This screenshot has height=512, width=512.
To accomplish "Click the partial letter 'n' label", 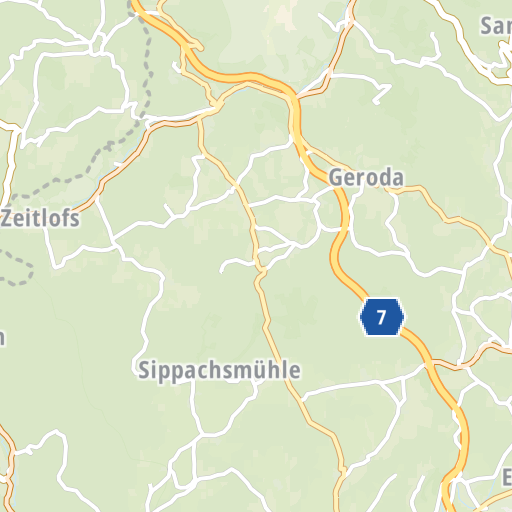I will (2, 337).
